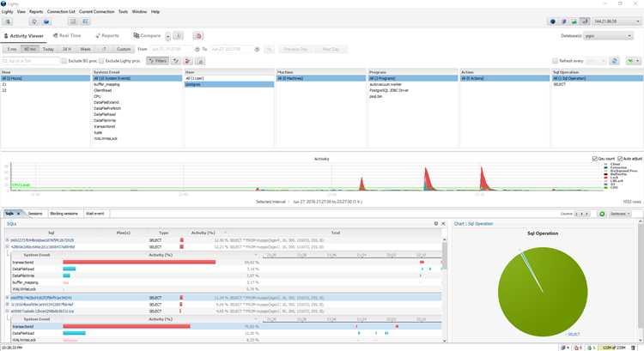Click the clock icon after From date
The height and width of the screenshot is (351, 644).
click(x=197, y=49)
